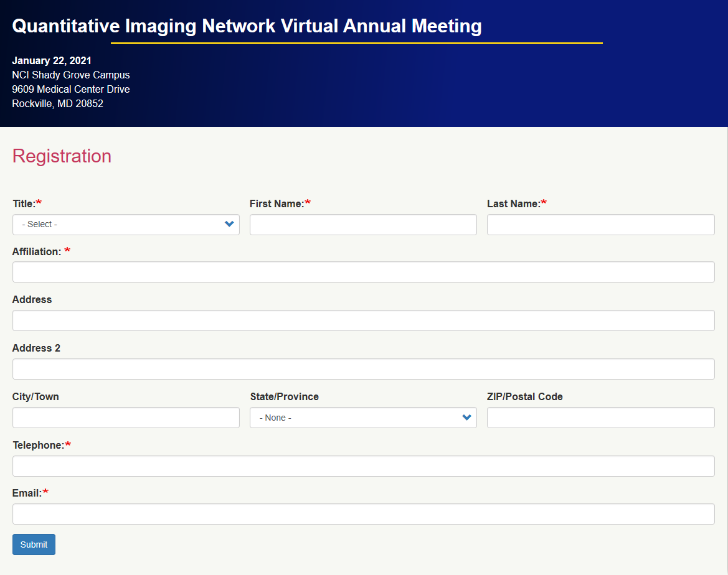Focus the Last Name input field
The height and width of the screenshot is (575, 728).
tap(600, 225)
